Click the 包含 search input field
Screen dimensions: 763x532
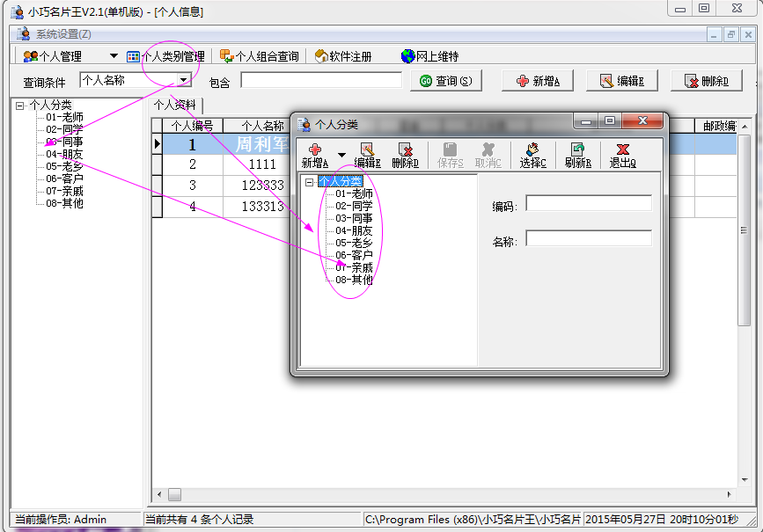pos(321,80)
